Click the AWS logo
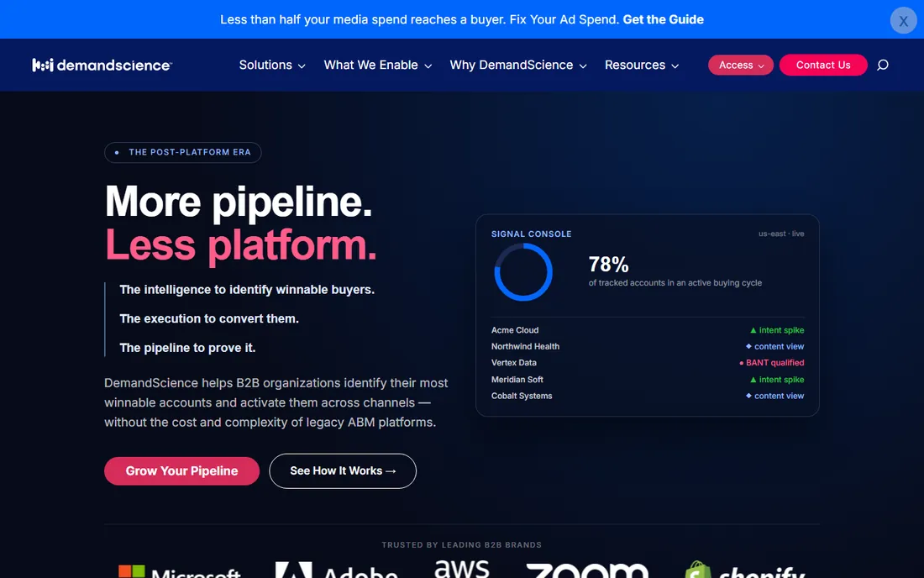Screen dimensions: 924x578 pyautogui.click(x=461, y=569)
